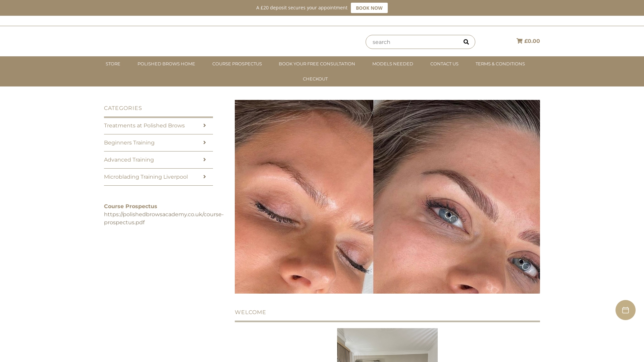Expand the Advanced Training category
Viewport: 644px width, 362px height.
tap(129, 160)
